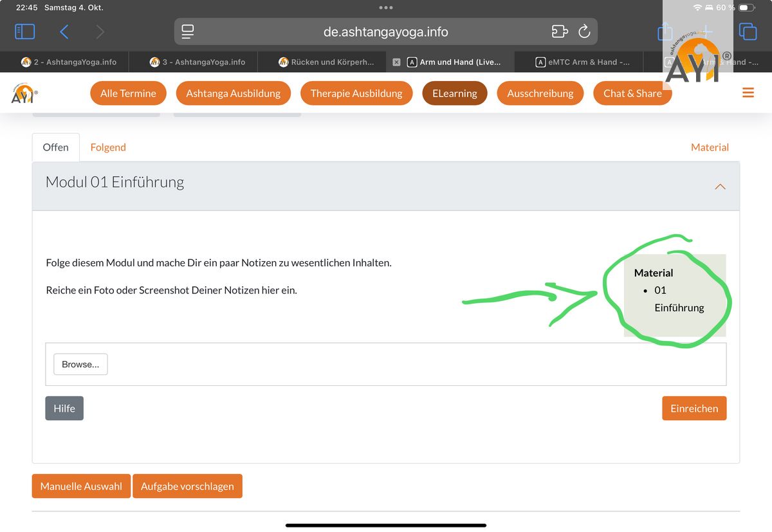Image resolution: width=772 pixels, height=532 pixels.
Task: Open the hamburger site menu
Action: coord(748,93)
